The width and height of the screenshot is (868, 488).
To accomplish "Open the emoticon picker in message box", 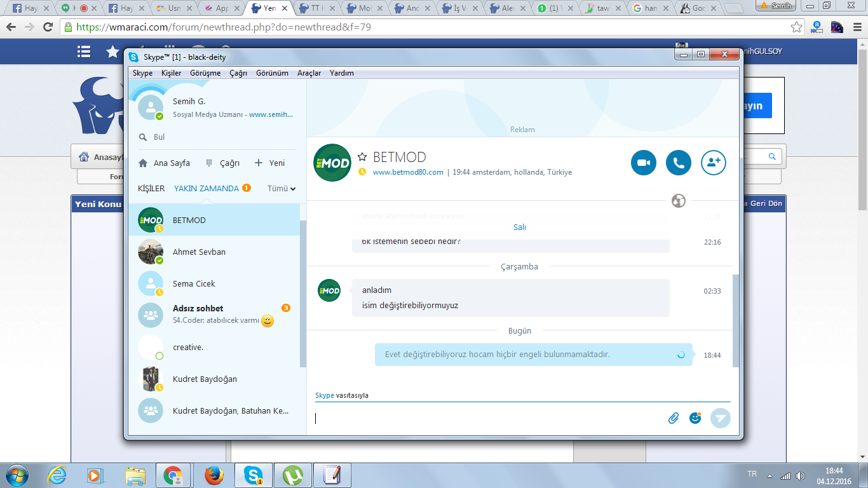I will point(695,417).
